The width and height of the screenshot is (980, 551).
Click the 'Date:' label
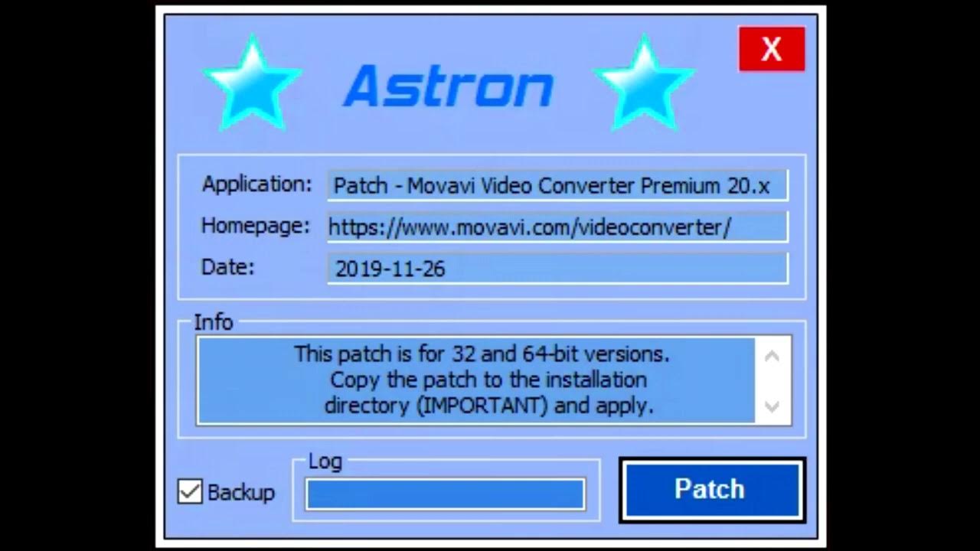click(x=228, y=267)
